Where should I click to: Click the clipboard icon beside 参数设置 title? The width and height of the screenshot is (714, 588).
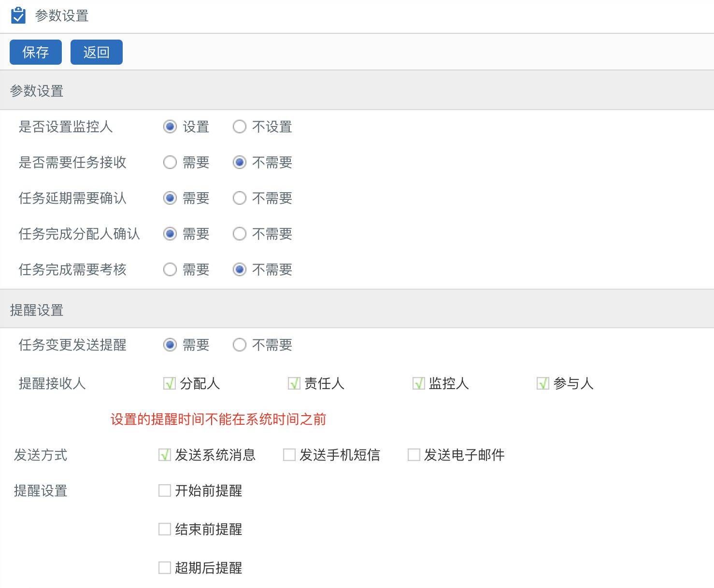18,15
